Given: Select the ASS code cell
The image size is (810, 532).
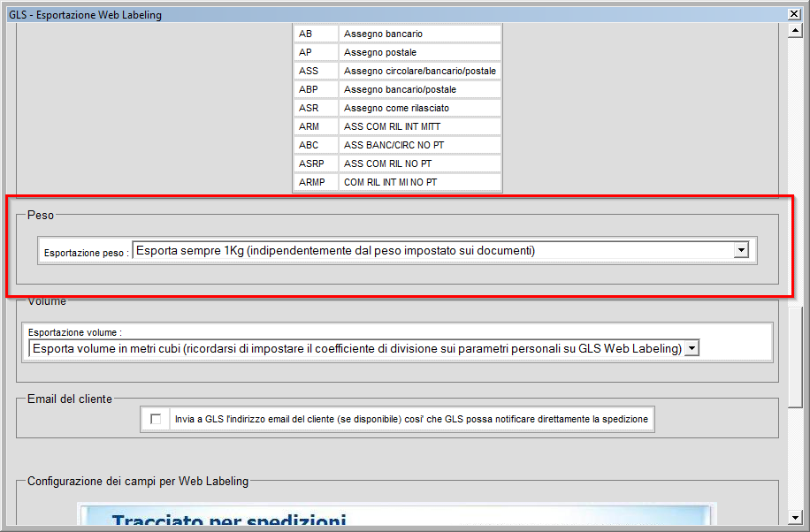Looking at the screenshot, I should [x=316, y=71].
